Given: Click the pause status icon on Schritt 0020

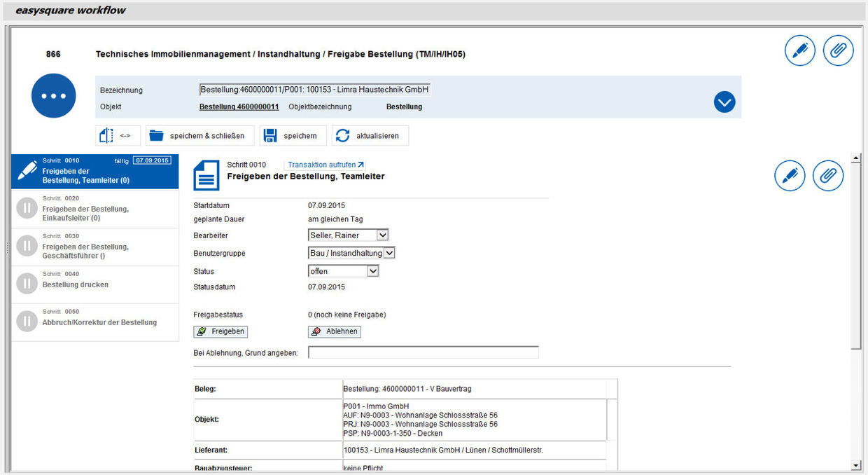Looking at the screenshot, I should click(27, 208).
